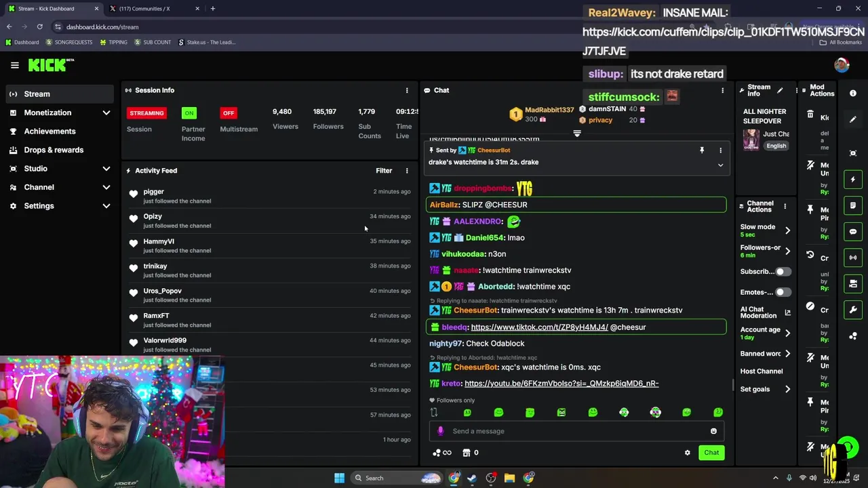Open TIPPING bookmark

coord(113,42)
